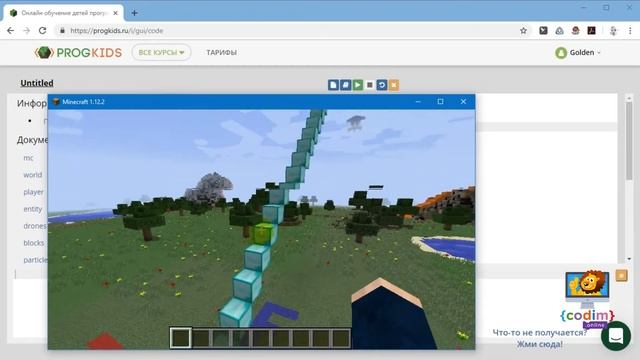Click the Golden user avatar icon
This screenshot has width=640, height=360.
tap(561, 53)
